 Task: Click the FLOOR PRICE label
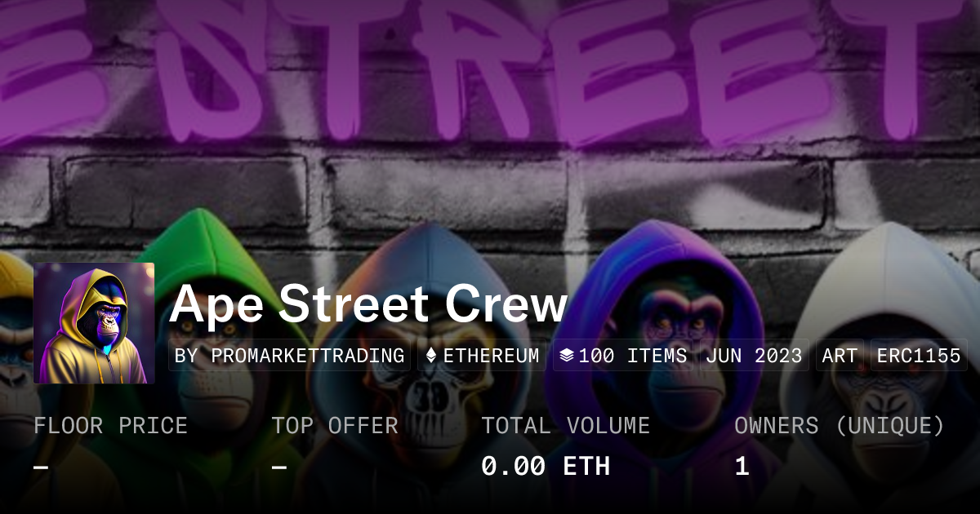(x=111, y=426)
